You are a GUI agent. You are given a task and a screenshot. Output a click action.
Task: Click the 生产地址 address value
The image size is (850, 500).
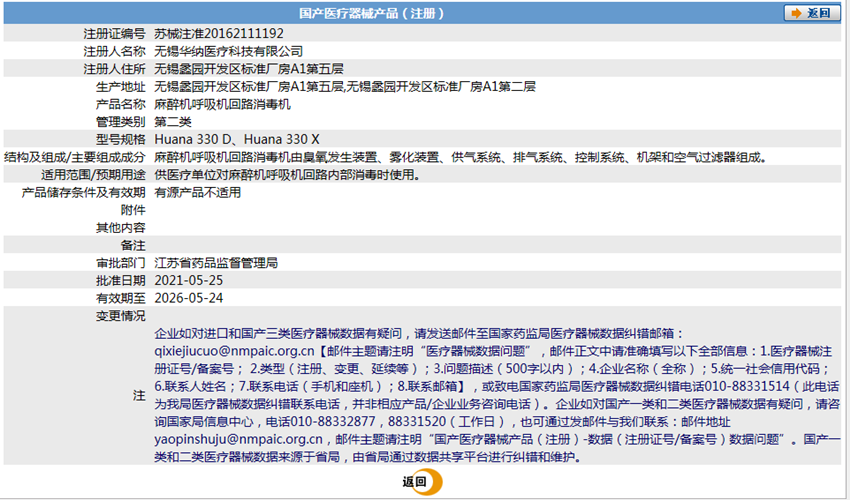(x=345, y=87)
